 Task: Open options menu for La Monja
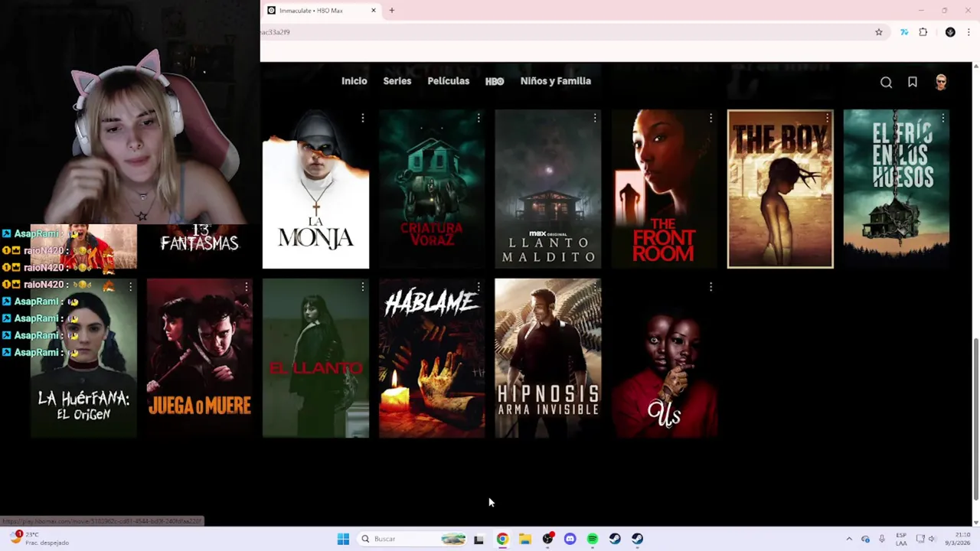[362, 118]
